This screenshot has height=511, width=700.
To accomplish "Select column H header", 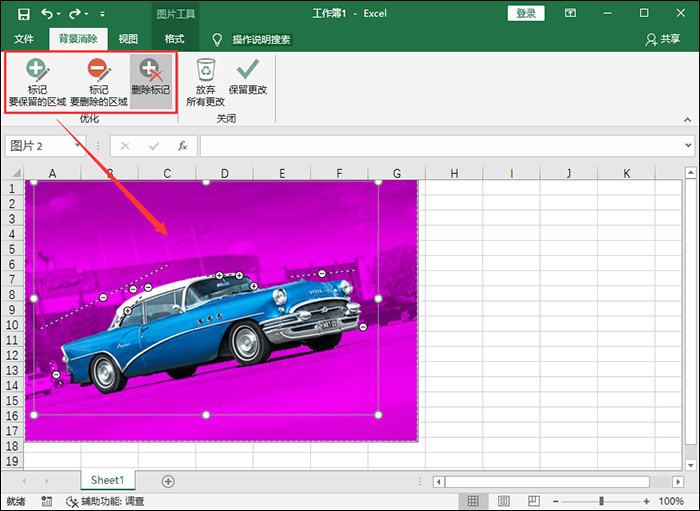I will (454, 173).
